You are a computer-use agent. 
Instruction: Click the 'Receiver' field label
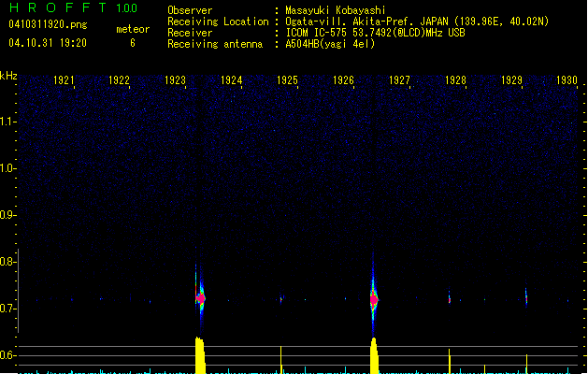[x=190, y=33]
